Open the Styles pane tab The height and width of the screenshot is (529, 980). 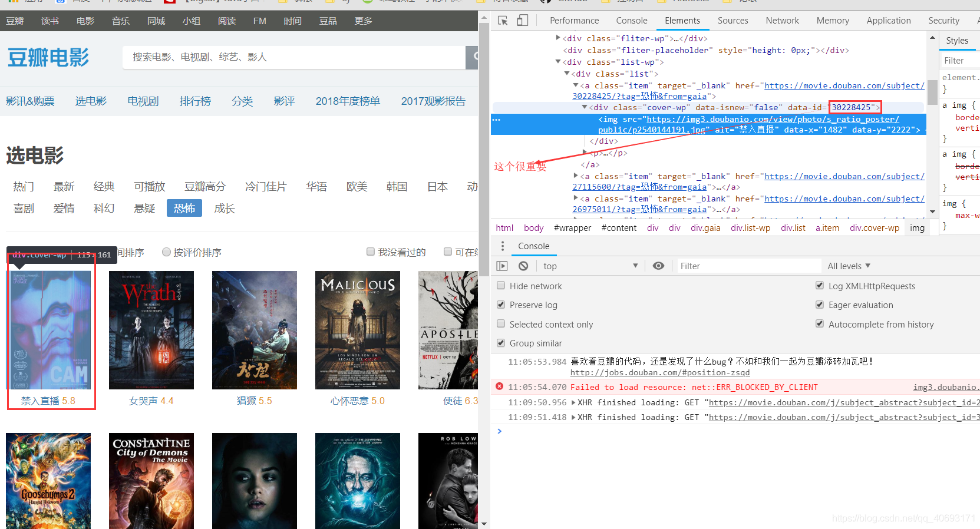point(957,41)
